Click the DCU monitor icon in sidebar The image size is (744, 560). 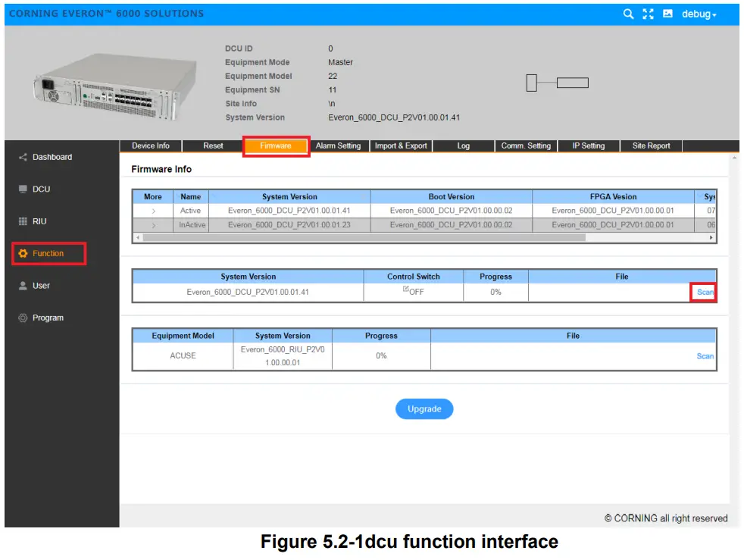22,189
